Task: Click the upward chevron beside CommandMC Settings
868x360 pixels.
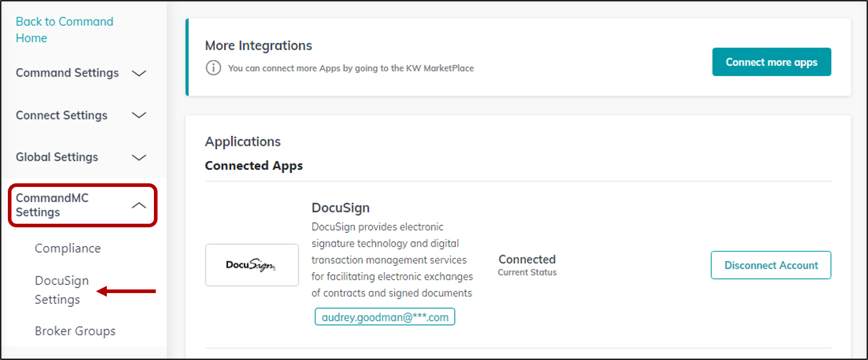Action: pyautogui.click(x=139, y=205)
